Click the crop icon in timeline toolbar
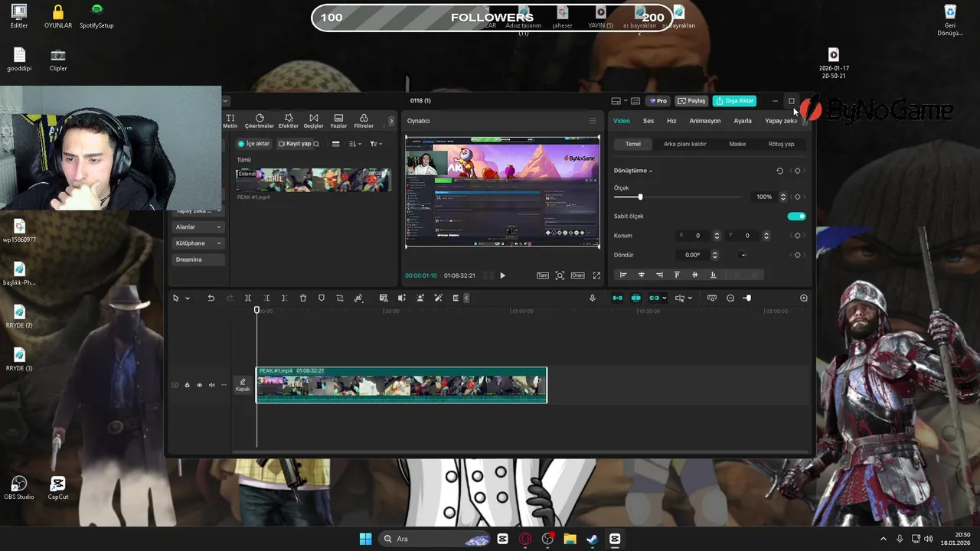Image resolution: width=980 pixels, height=551 pixels. tap(340, 298)
